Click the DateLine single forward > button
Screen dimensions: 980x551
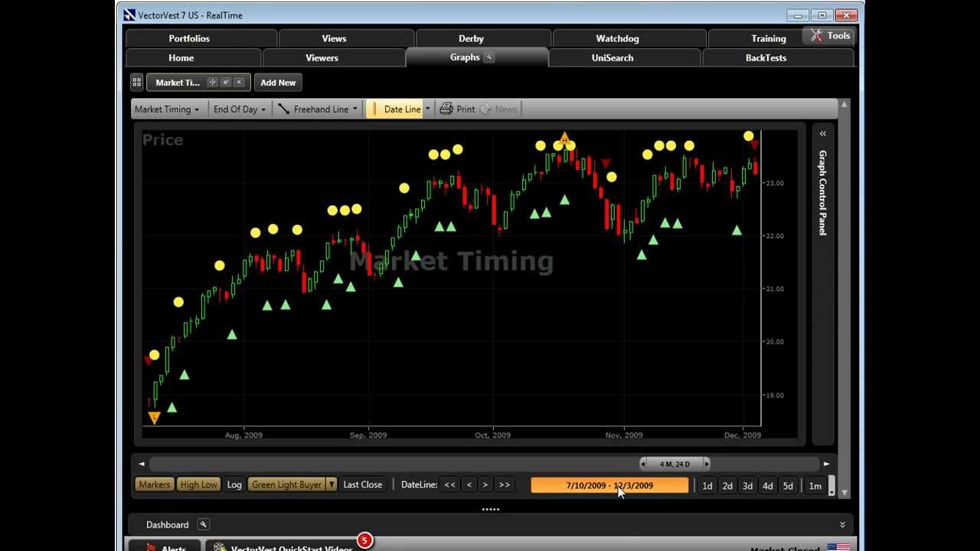(485, 484)
